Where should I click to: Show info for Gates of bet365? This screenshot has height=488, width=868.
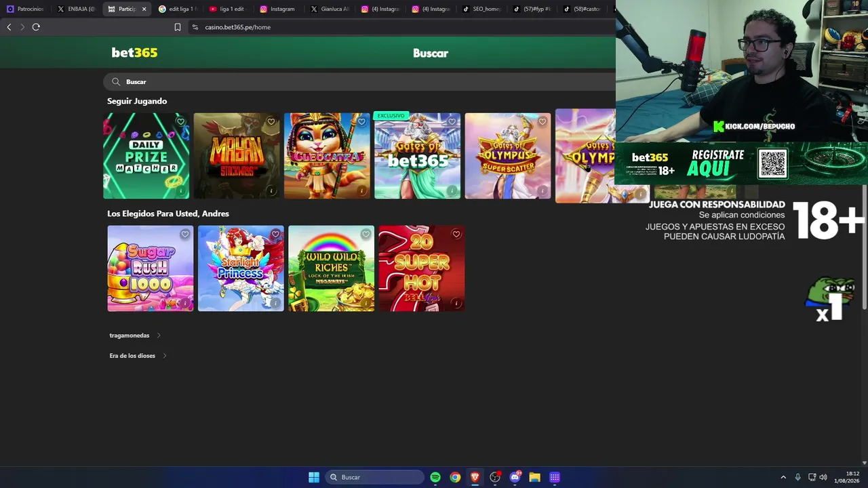pos(452,191)
